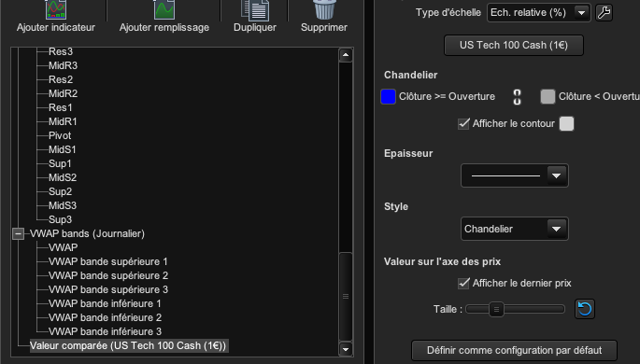
Task: Open Type d'échelle dropdown
Action: point(538,13)
